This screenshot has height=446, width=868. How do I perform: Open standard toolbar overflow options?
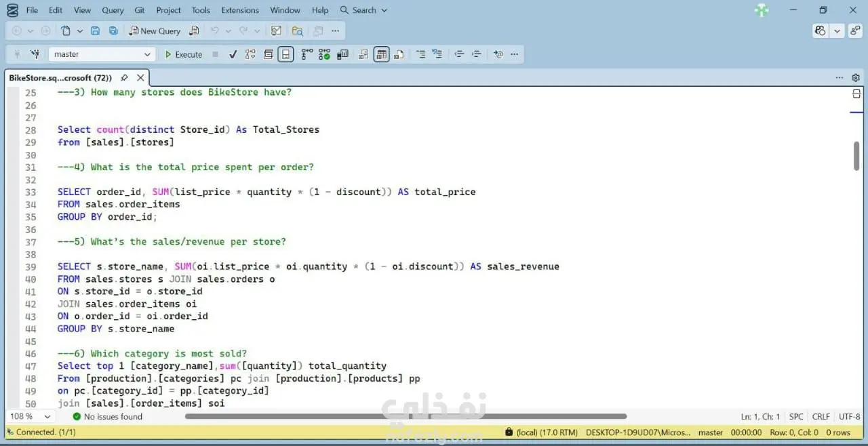pyautogui.click(x=335, y=31)
